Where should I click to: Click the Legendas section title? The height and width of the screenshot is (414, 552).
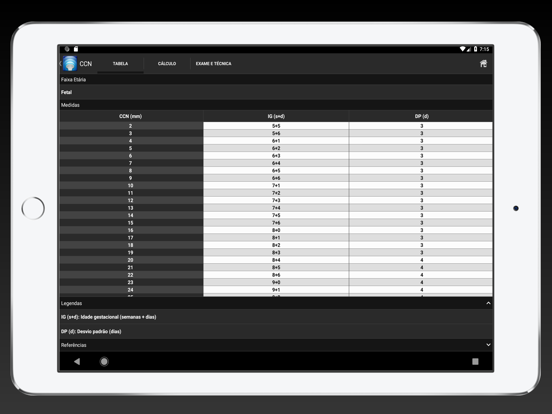point(71,303)
